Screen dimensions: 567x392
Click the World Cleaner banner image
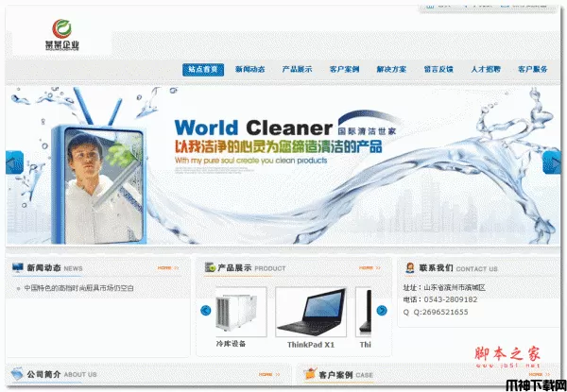tap(283, 165)
